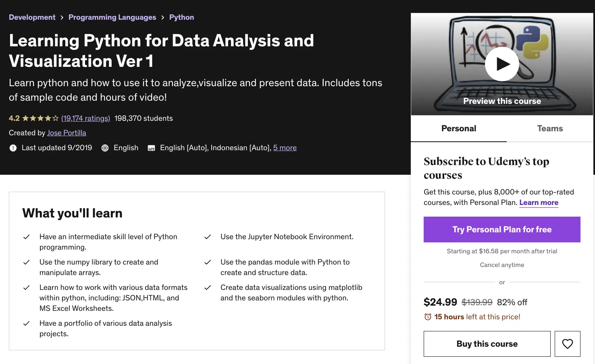
Task: Click the alarm clock icon by price
Action: 428,317
